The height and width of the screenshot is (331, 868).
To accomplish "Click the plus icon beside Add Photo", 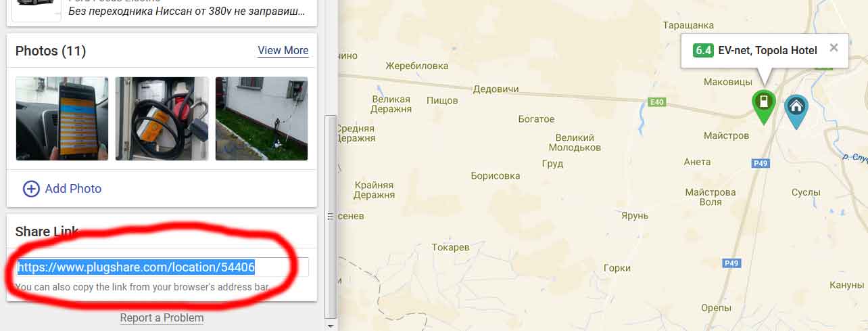I will tap(31, 189).
